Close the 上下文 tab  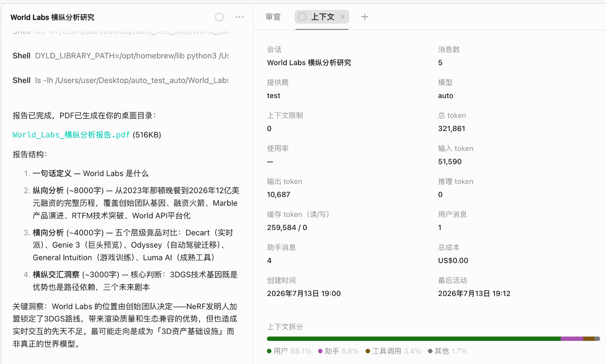tap(342, 17)
